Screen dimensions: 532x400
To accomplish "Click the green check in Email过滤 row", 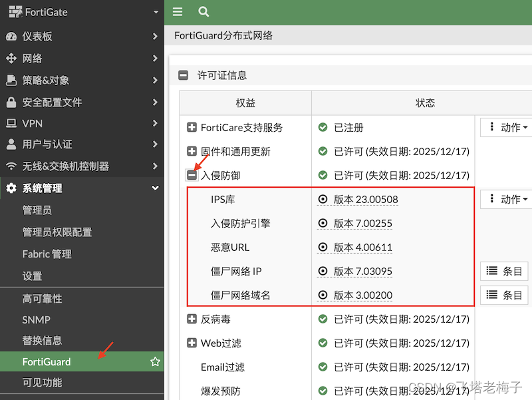I will coord(323,367).
